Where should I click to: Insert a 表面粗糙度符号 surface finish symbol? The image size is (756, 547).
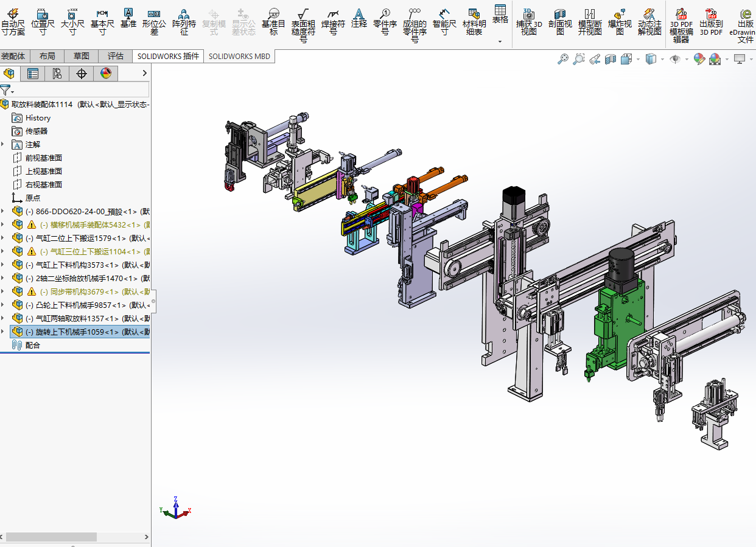click(303, 26)
